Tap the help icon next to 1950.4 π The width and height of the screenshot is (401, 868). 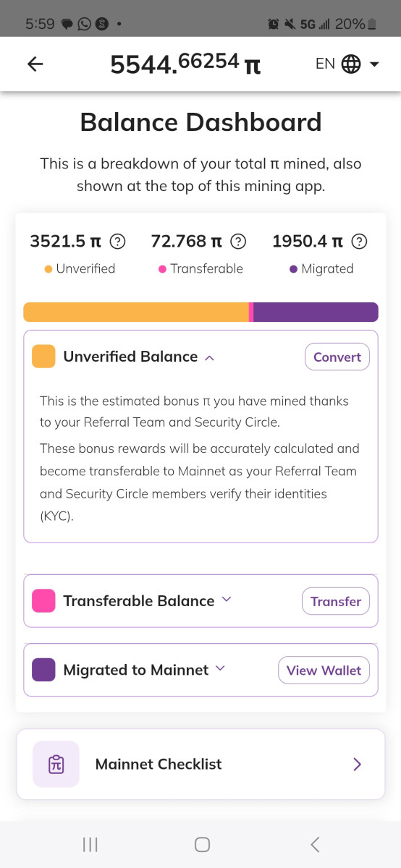(x=360, y=242)
